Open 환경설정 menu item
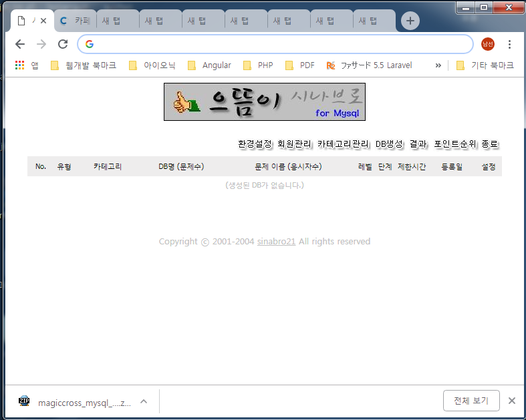 point(255,144)
